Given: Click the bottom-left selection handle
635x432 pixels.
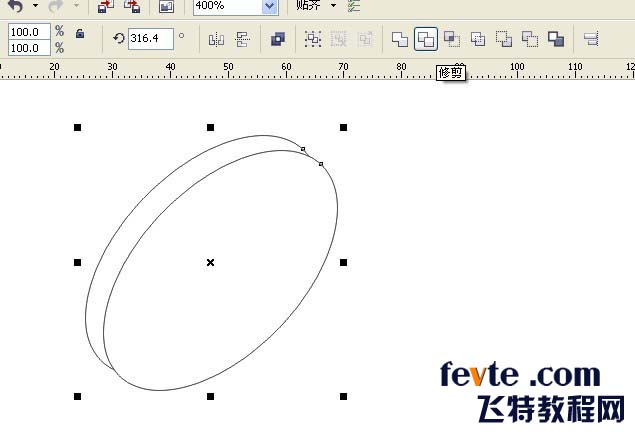Looking at the screenshot, I should [77, 396].
